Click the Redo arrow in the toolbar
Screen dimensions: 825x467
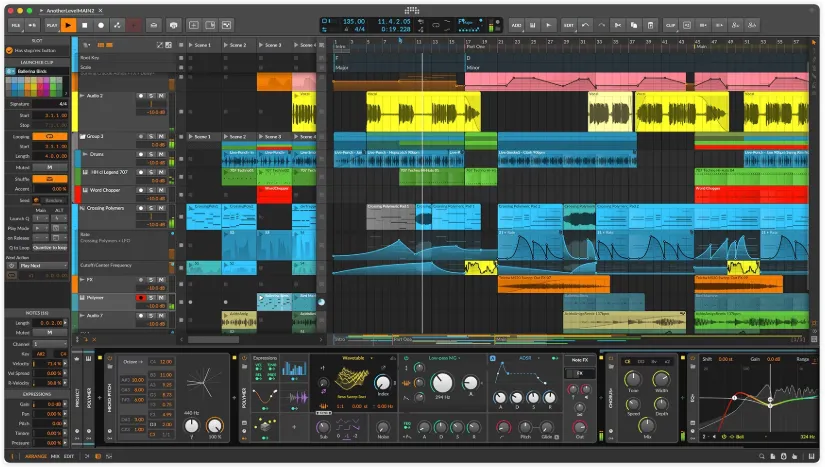(x=601, y=25)
